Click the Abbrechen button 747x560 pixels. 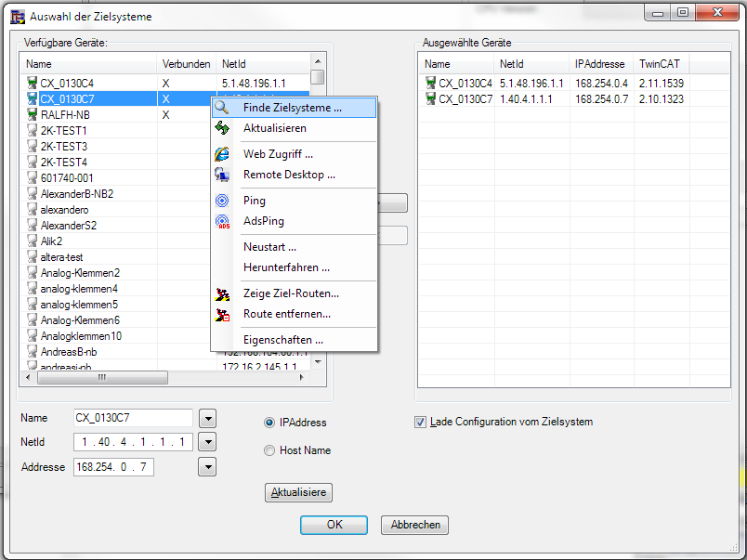pyautogui.click(x=415, y=525)
